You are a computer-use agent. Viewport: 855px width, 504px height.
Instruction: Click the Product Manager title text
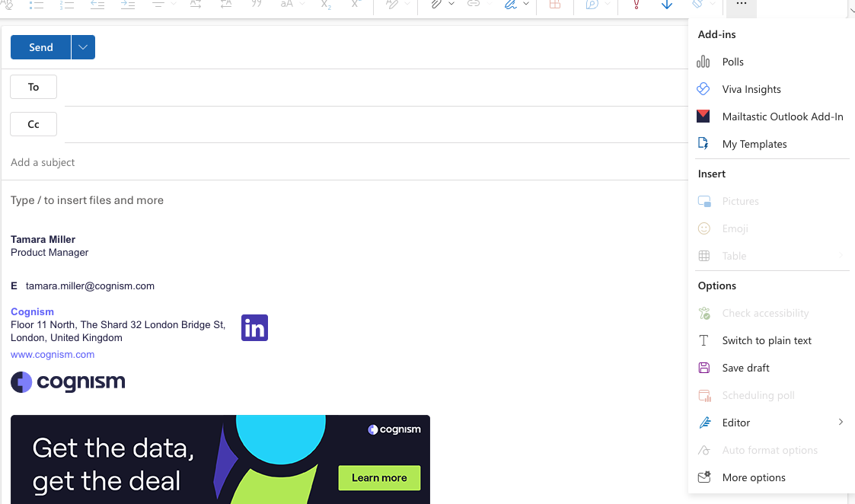[x=49, y=253]
